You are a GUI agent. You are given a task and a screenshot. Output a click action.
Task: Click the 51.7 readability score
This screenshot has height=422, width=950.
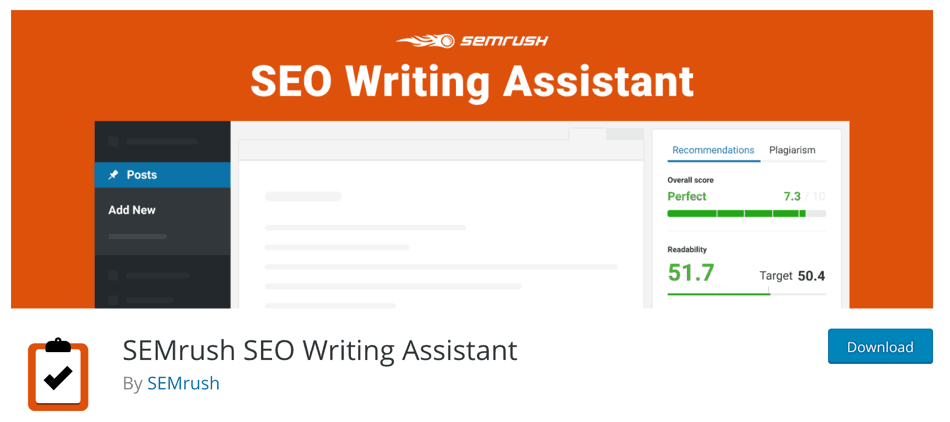click(x=691, y=272)
